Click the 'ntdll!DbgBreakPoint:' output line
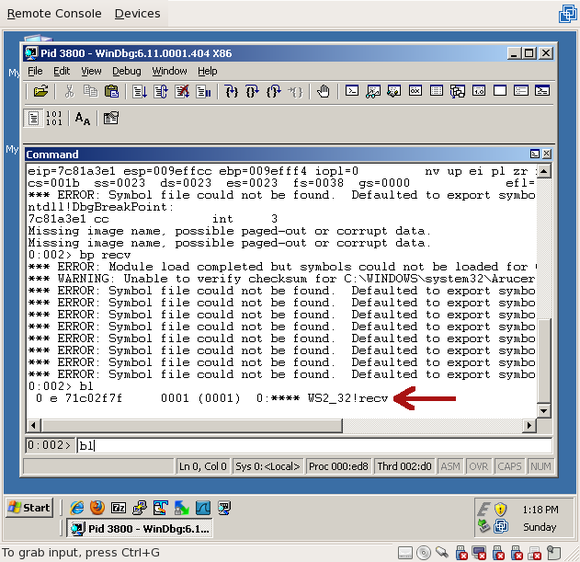Viewport: 580px width, 562px height. pos(101,207)
